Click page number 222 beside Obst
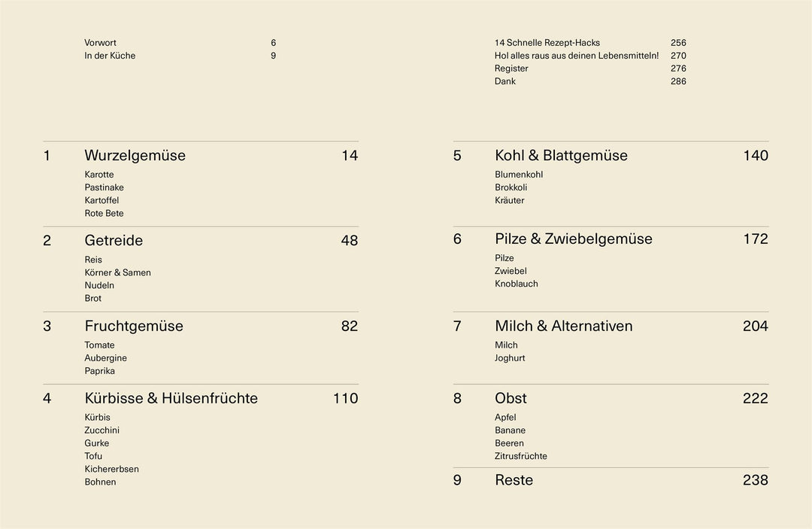812x529 pixels. tap(755, 398)
